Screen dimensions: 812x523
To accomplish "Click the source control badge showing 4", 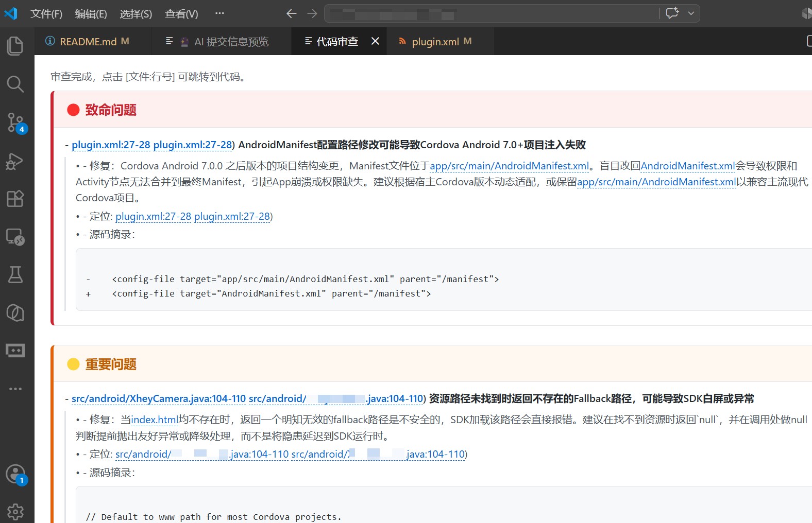I will pyautogui.click(x=21, y=129).
